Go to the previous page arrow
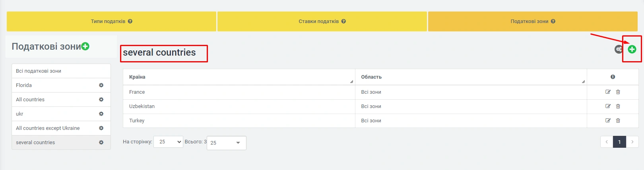Viewport: 644px width, 170px height. click(607, 142)
